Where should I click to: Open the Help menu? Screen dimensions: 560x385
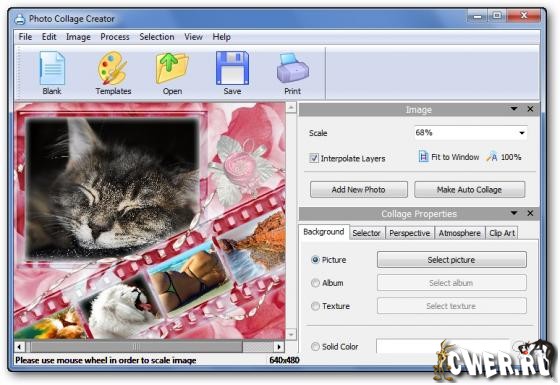pos(221,37)
